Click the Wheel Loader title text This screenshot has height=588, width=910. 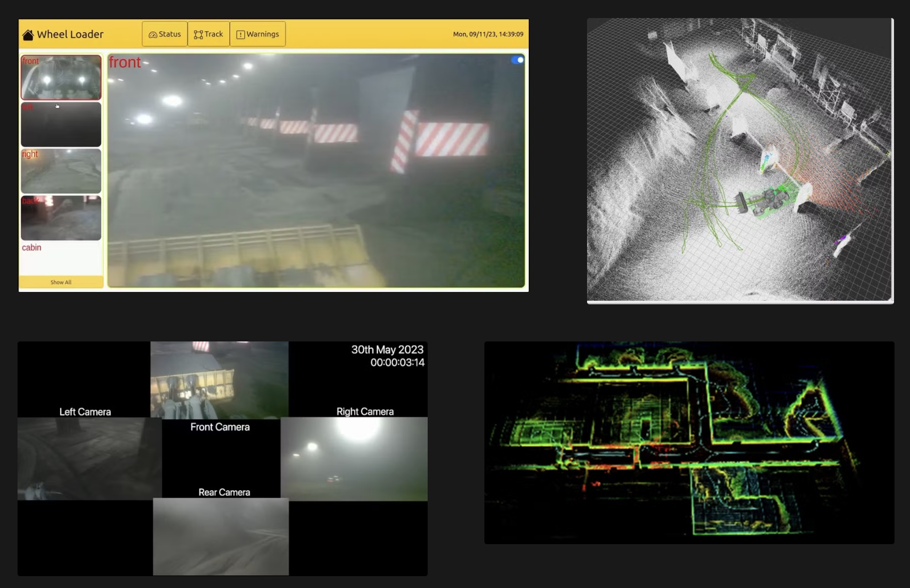pos(70,35)
